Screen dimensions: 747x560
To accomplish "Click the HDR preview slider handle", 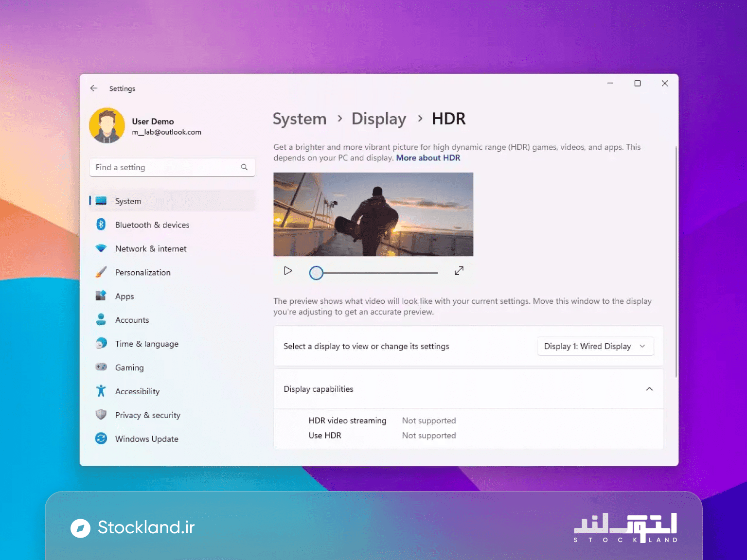I will coord(316,273).
